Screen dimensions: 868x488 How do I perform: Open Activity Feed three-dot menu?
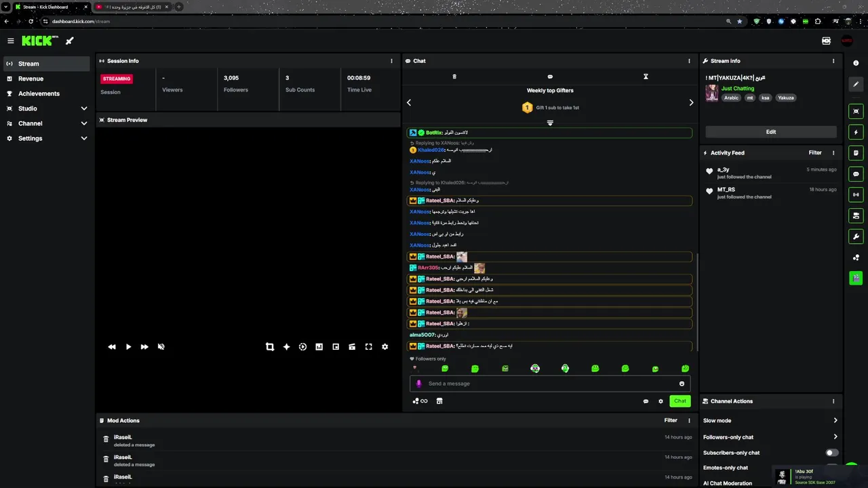[833, 153]
